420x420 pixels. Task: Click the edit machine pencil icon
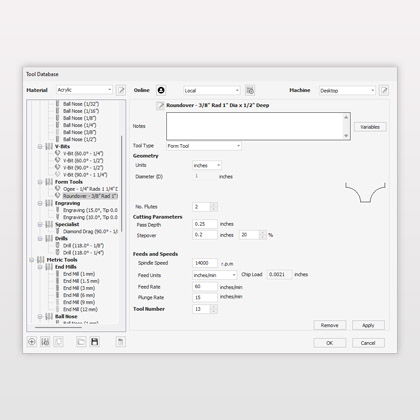tap(384, 90)
